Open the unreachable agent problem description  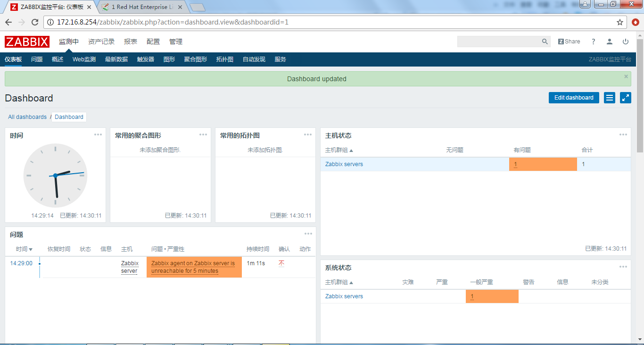click(193, 267)
